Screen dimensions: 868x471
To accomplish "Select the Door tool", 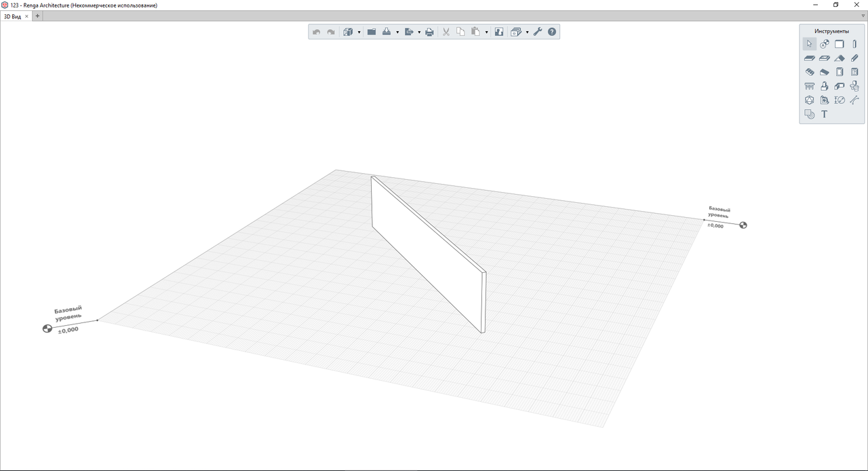I will pos(840,71).
